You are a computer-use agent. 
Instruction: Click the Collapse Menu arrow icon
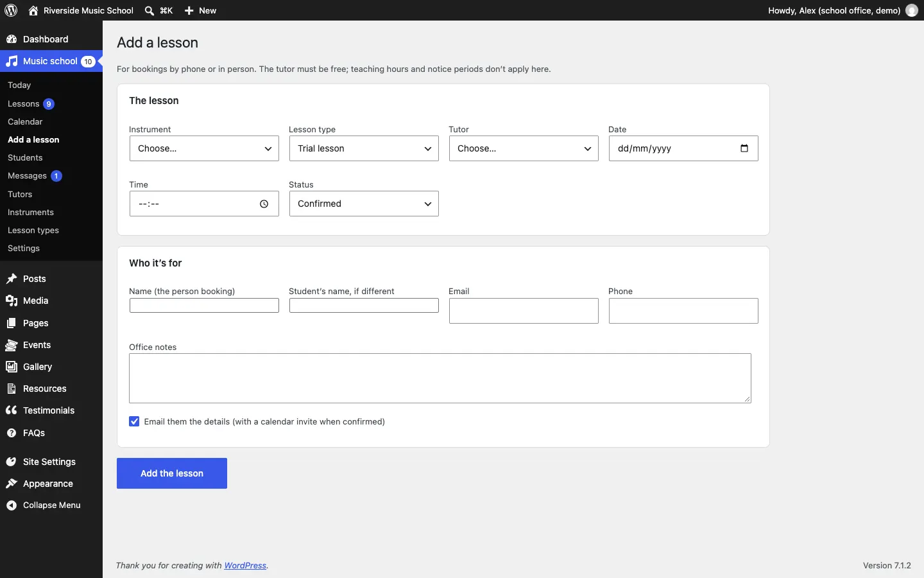point(12,505)
